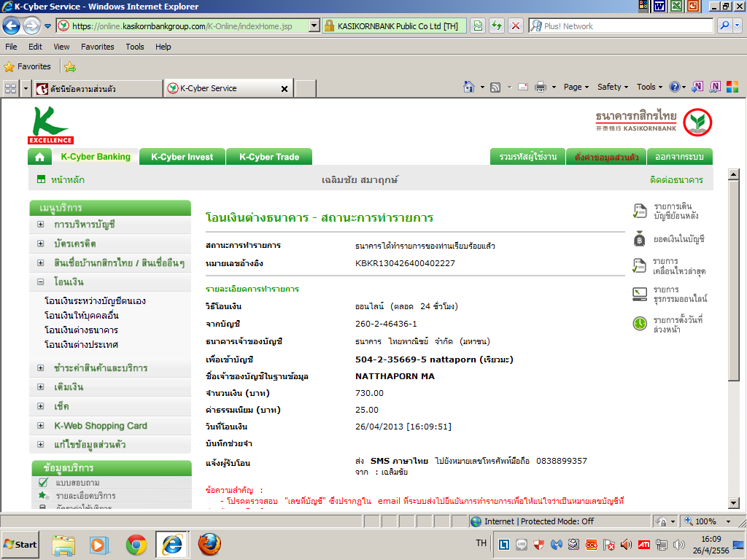747x560 pixels.
Task: Click page scrollbar down arrow
Action: coord(734,503)
